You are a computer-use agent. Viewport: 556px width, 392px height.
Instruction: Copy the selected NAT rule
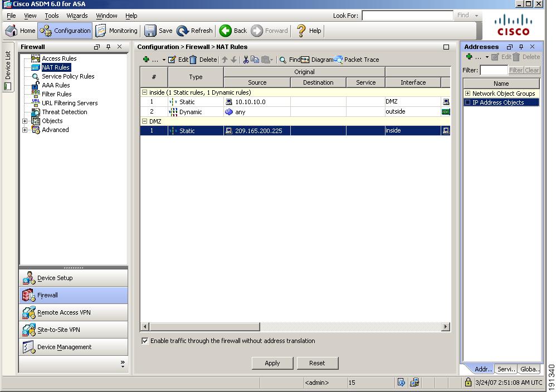pyautogui.click(x=255, y=60)
